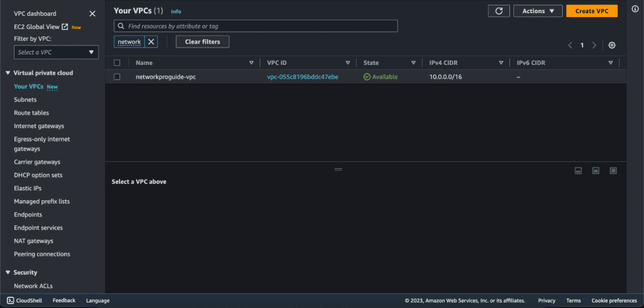Open the Actions dropdown
The width and height of the screenshot is (644, 308).
pyautogui.click(x=538, y=11)
